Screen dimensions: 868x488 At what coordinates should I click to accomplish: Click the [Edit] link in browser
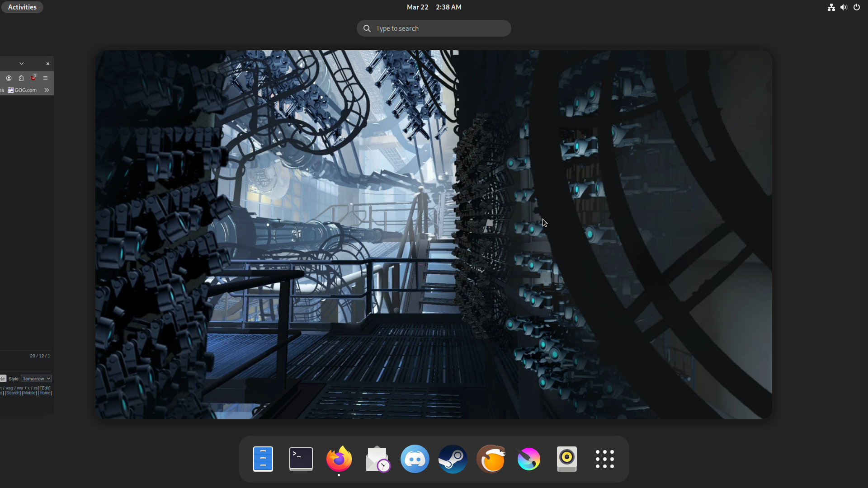tap(45, 388)
